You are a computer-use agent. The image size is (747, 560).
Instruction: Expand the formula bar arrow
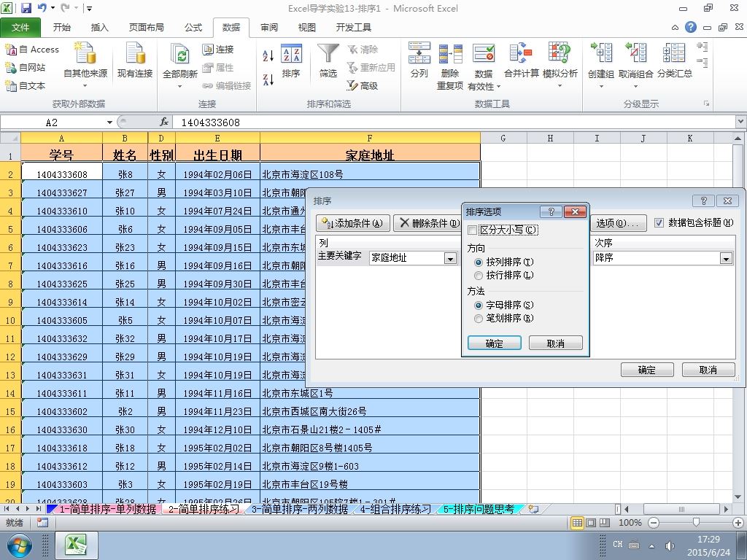(x=741, y=122)
